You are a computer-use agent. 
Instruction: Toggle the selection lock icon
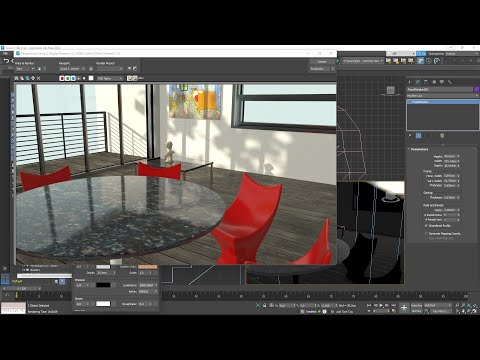pos(265,305)
